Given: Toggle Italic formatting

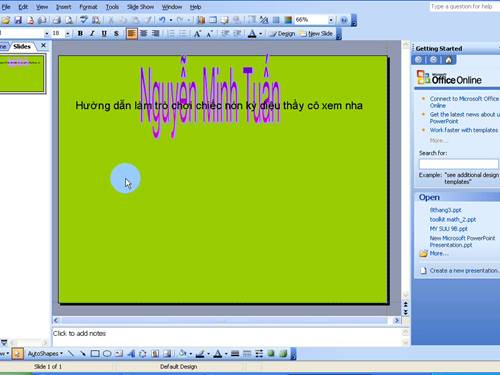Looking at the screenshot, I should (92, 34).
